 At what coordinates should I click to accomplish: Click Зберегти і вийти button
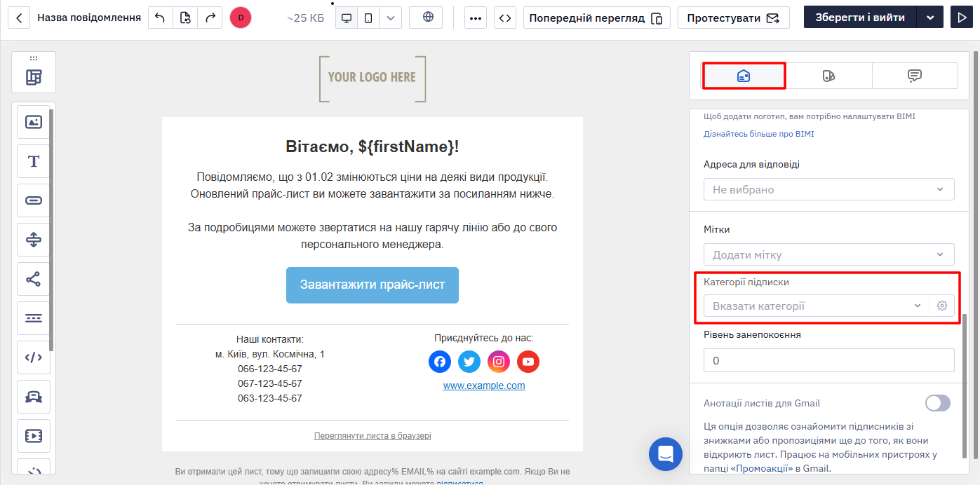coord(860,18)
